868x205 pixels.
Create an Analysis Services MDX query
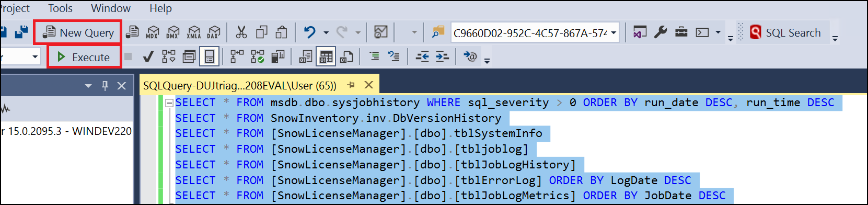point(153,32)
